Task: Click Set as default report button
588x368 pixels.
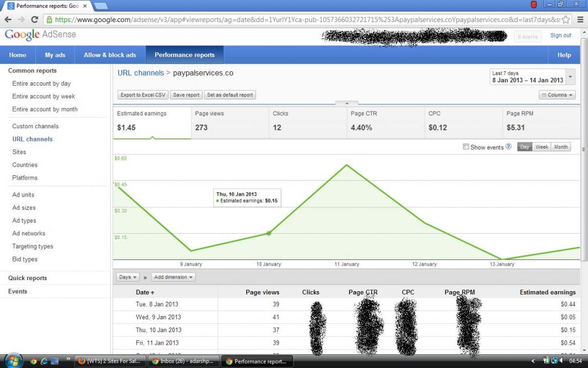Action: click(230, 95)
